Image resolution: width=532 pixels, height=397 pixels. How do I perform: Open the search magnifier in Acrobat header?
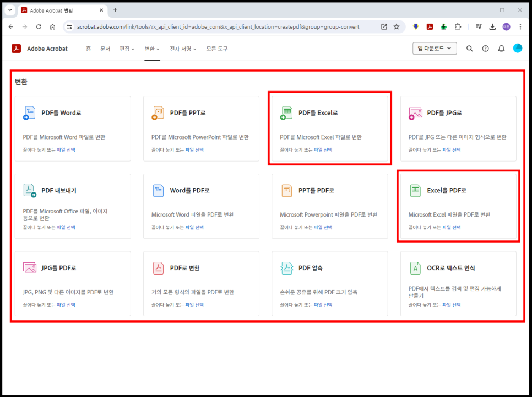tap(470, 49)
